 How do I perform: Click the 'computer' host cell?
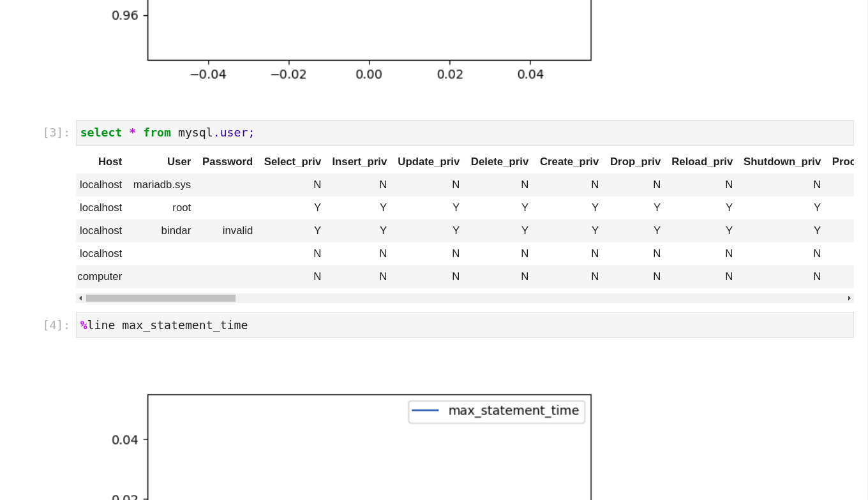(x=100, y=277)
